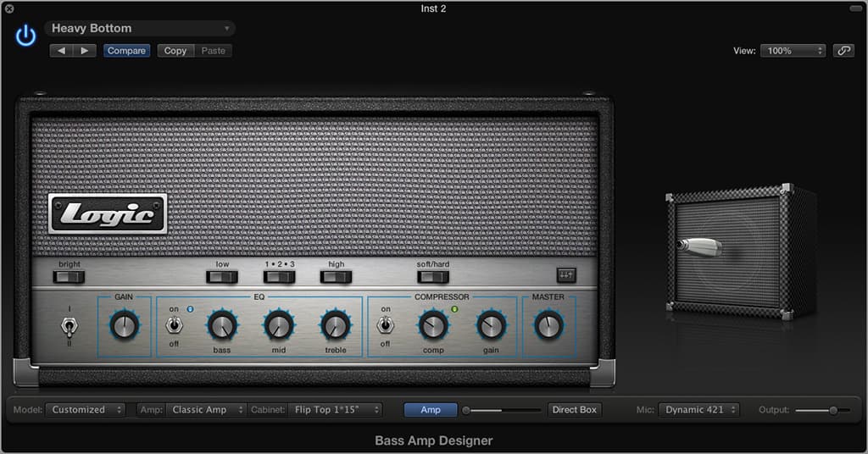The height and width of the screenshot is (454, 868).
Task: Toggle the Compare button
Action: 126,51
